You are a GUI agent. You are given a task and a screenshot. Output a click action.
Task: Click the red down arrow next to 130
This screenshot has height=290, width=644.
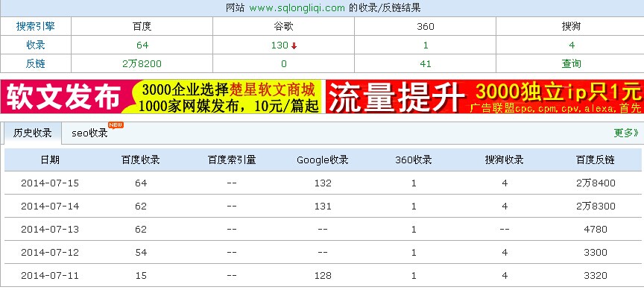294,46
